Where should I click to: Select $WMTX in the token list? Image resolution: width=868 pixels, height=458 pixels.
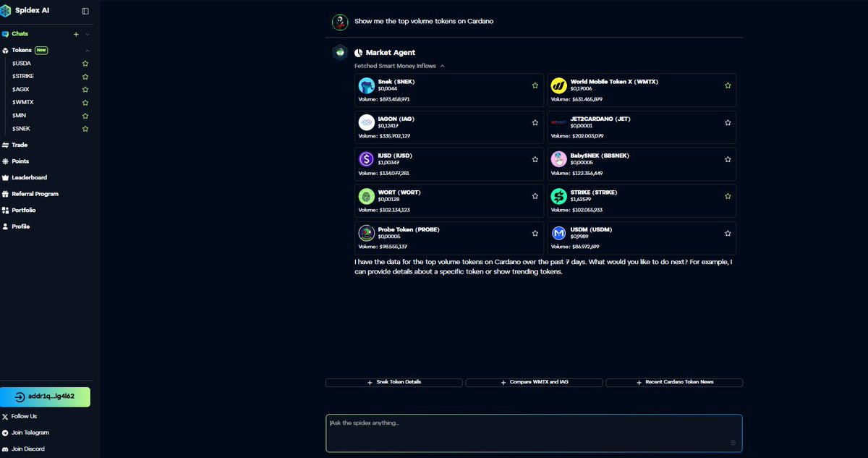point(22,102)
